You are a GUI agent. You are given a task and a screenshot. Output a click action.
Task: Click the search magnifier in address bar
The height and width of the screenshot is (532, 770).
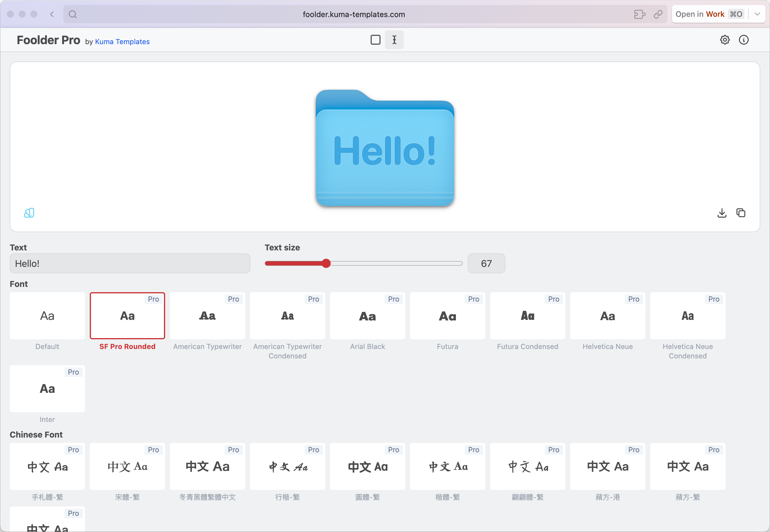coord(73,14)
